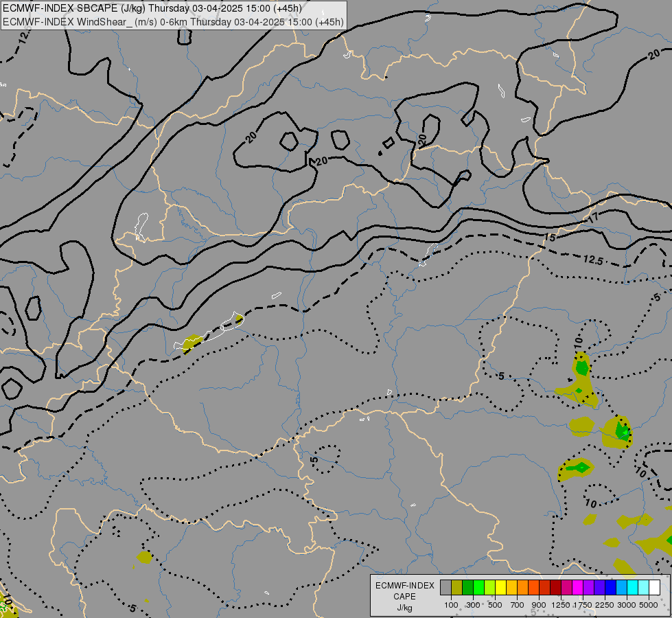Click the legend label '900'

click(539, 605)
